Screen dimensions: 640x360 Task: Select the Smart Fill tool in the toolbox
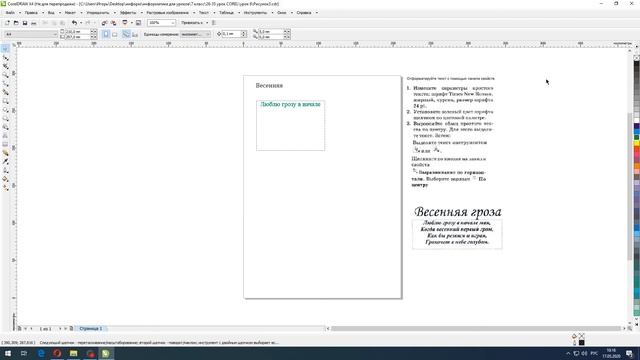[5, 92]
